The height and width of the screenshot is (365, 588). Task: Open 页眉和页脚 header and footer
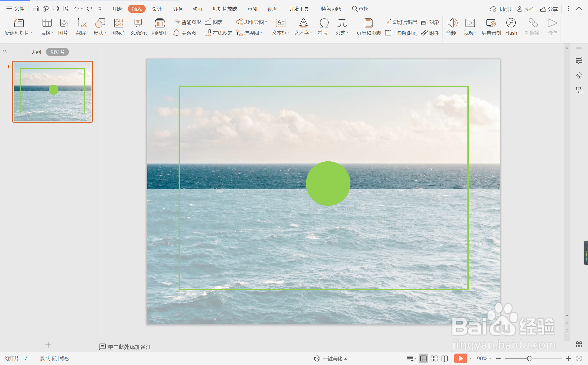[x=369, y=23]
